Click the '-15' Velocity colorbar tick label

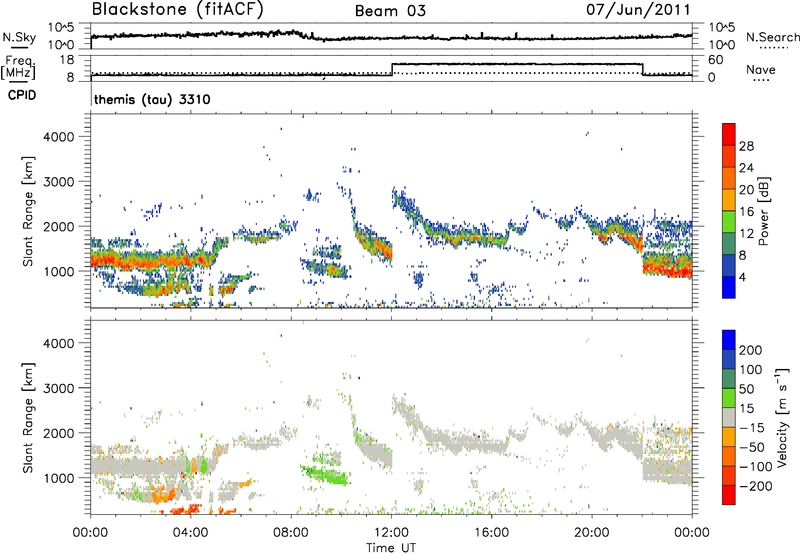751,428
